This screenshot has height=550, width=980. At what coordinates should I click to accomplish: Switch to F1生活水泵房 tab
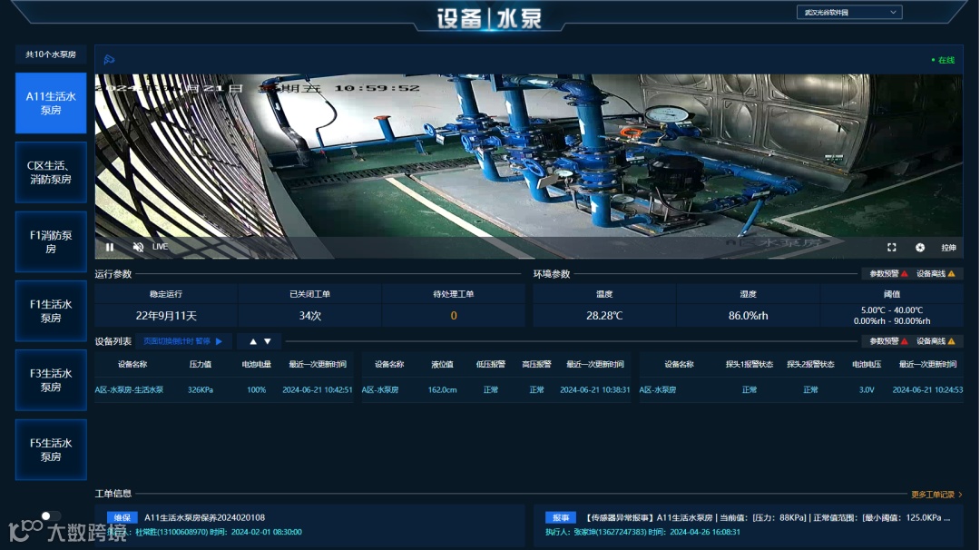click(51, 311)
